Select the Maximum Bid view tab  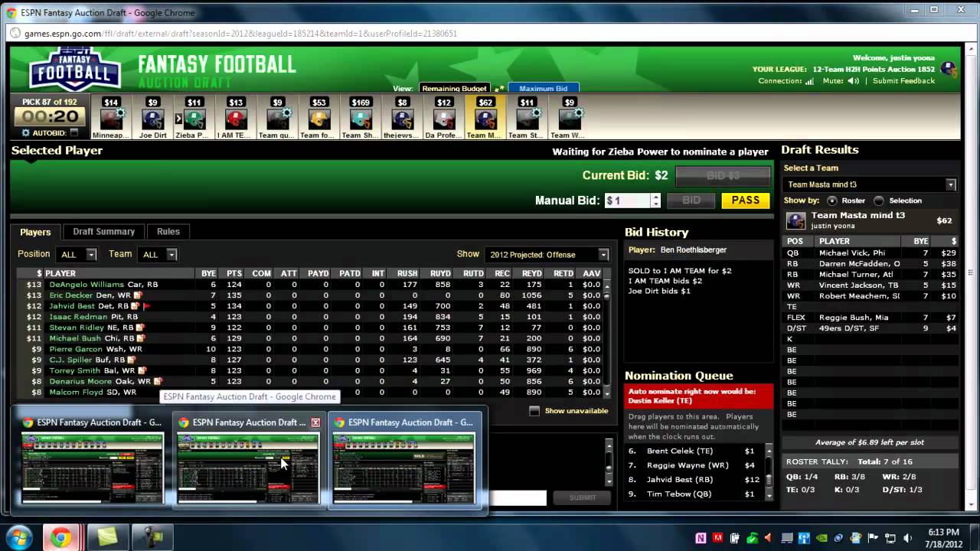coord(544,89)
